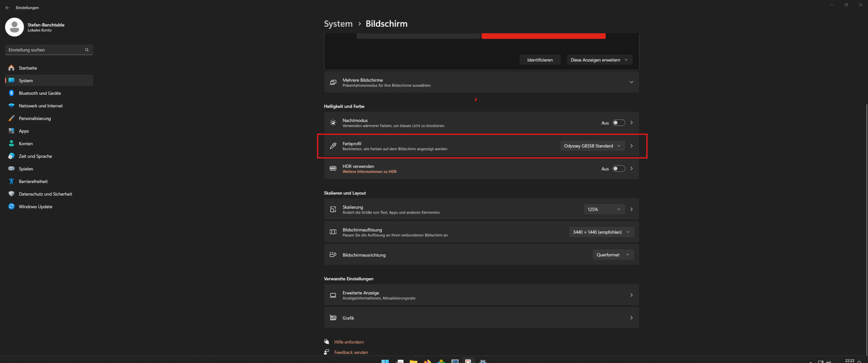Open the Skalierung 125% dropdown
868x363 pixels.
[604, 209]
